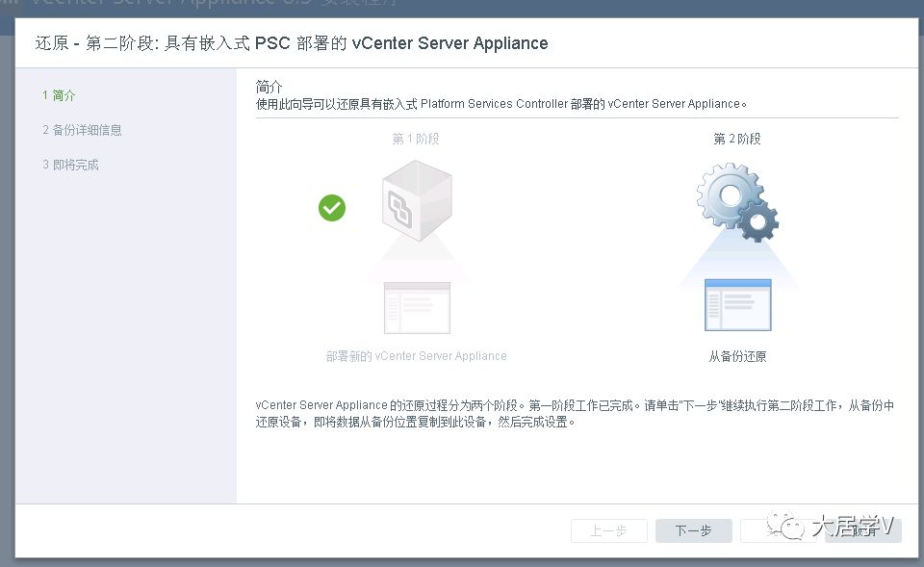The width and height of the screenshot is (924, 567).
Task: Select step 1 简介 in sidebar
Action: [59, 95]
